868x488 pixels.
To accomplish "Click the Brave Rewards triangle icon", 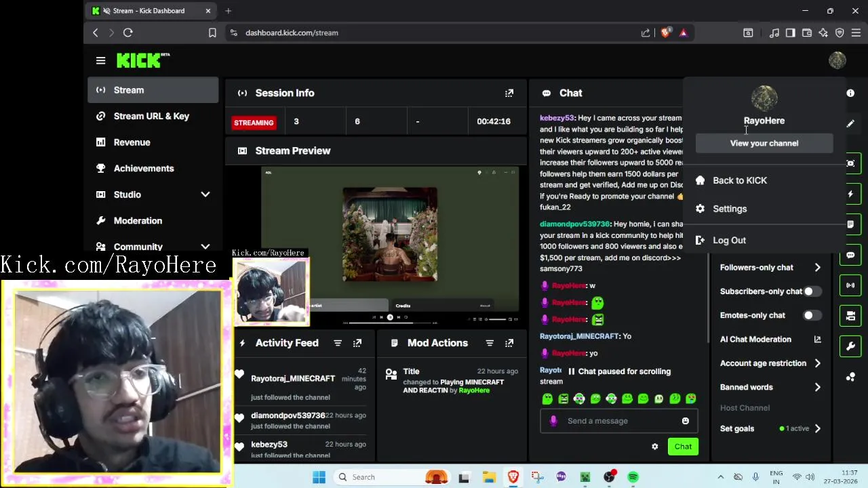I will [x=683, y=33].
